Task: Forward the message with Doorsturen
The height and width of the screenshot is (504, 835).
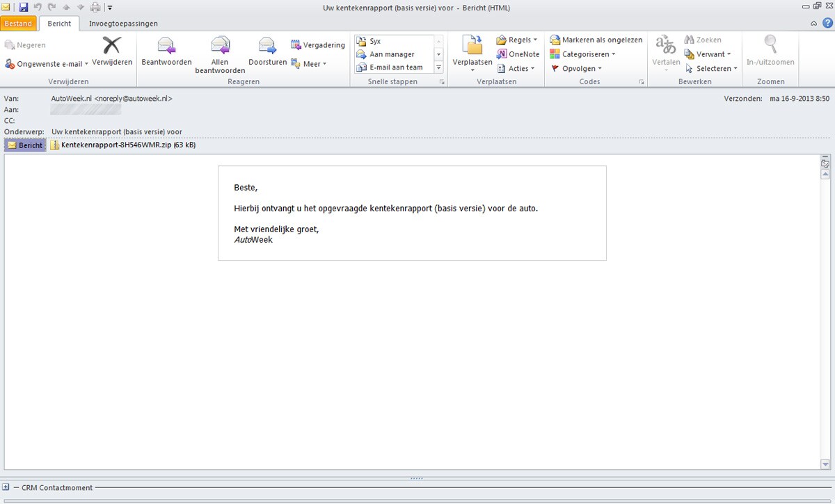Action: coord(267,46)
